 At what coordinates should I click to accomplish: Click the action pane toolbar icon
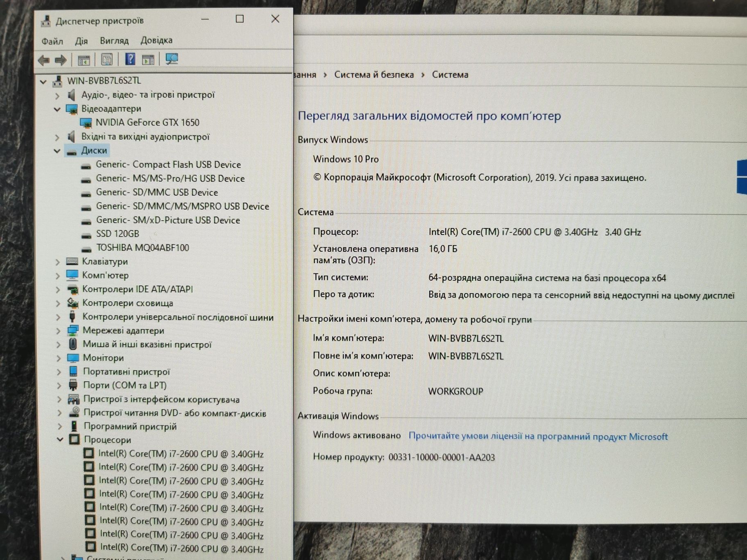[148, 60]
